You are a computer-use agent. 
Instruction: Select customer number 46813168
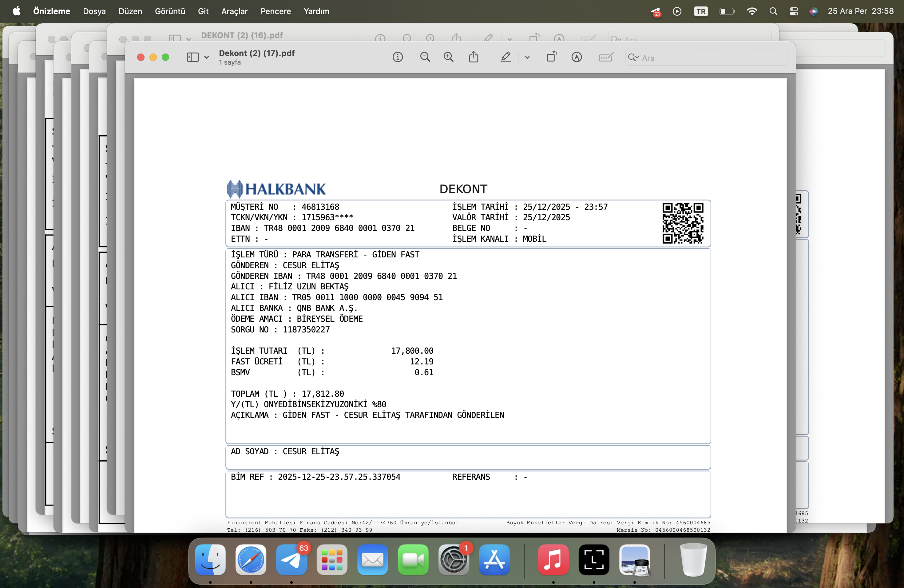(321, 207)
